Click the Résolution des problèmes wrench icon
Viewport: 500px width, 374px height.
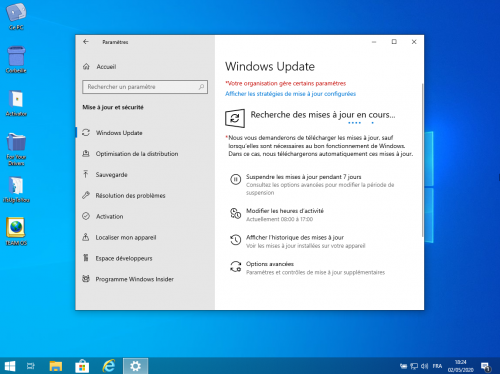(86, 195)
